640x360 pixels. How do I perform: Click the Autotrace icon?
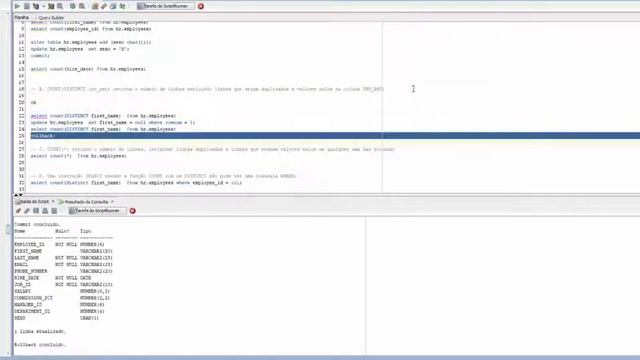click(x=51, y=6)
